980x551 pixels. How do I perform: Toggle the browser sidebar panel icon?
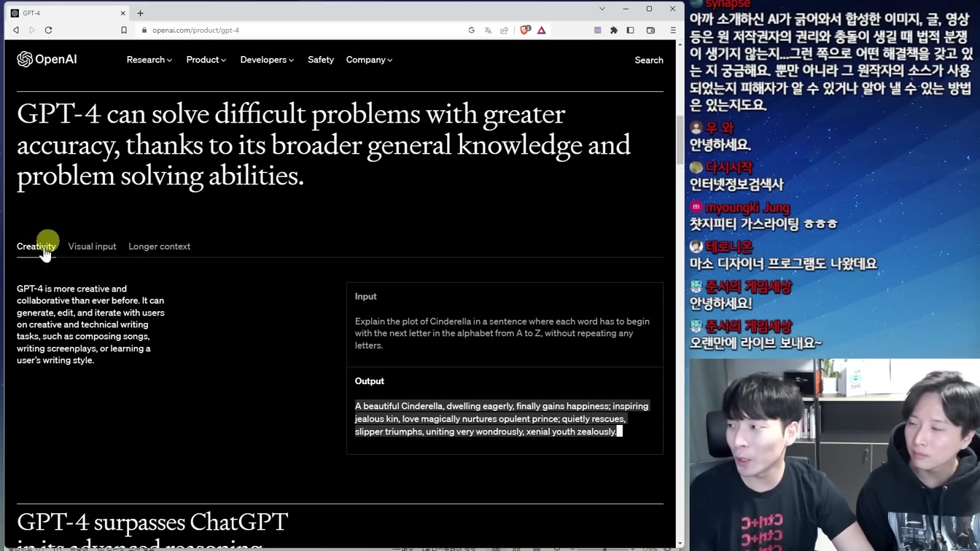click(x=631, y=31)
